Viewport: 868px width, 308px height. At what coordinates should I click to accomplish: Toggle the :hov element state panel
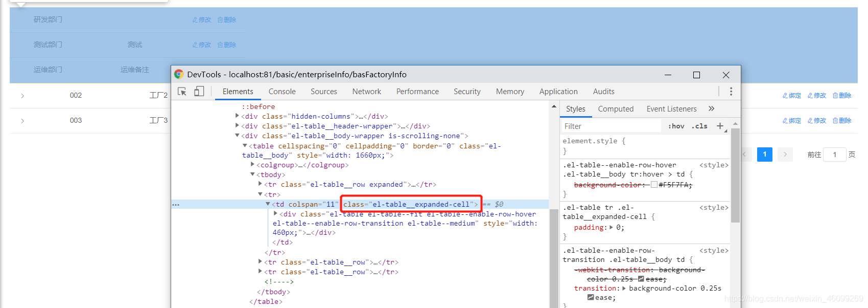(676, 126)
